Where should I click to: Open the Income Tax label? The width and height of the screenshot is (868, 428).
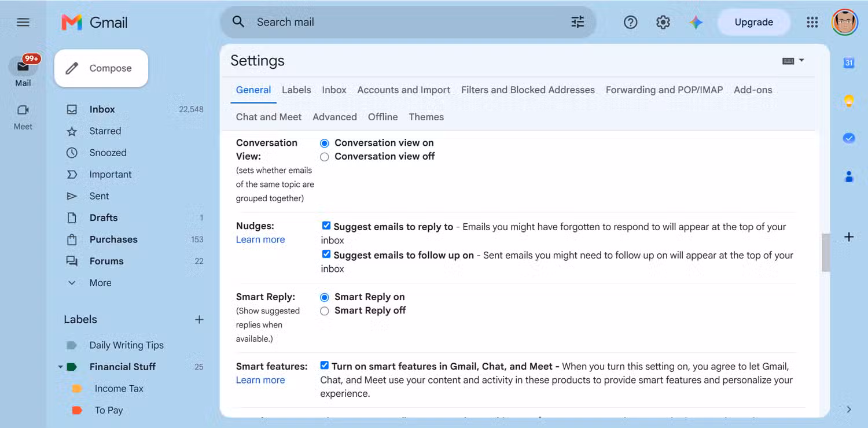click(x=119, y=389)
